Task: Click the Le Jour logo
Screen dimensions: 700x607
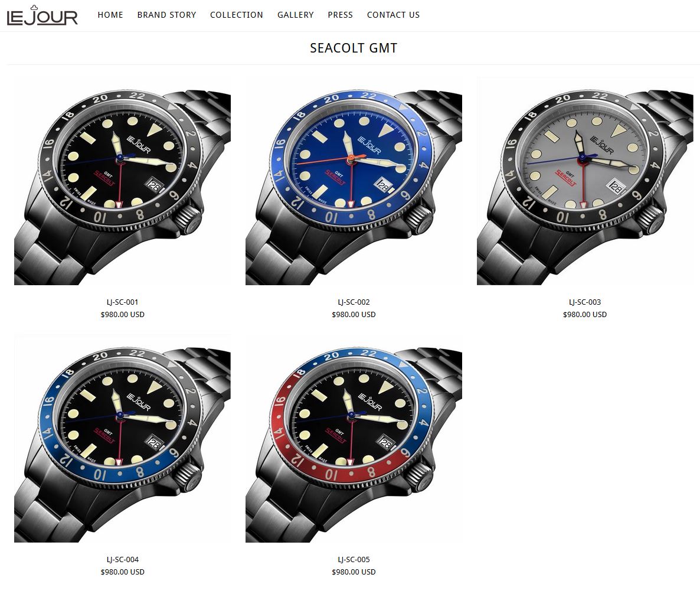Action: tap(42, 15)
